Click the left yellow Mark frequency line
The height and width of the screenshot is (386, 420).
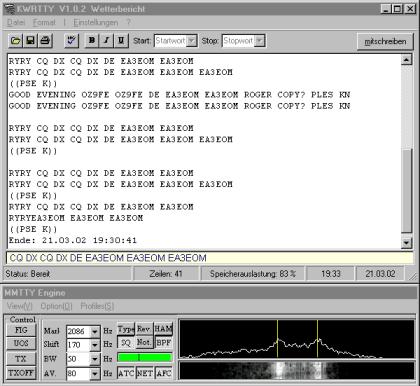click(x=277, y=339)
